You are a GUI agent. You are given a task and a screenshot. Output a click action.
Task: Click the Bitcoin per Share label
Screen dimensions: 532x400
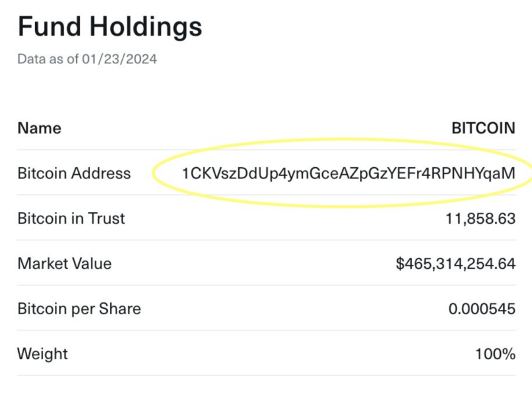coord(79,309)
